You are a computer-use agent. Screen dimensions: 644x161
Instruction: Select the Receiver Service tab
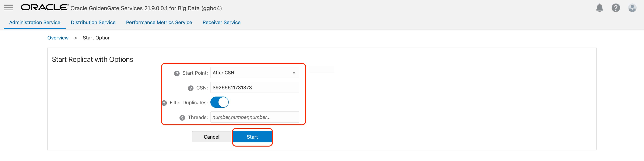[221, 23]
